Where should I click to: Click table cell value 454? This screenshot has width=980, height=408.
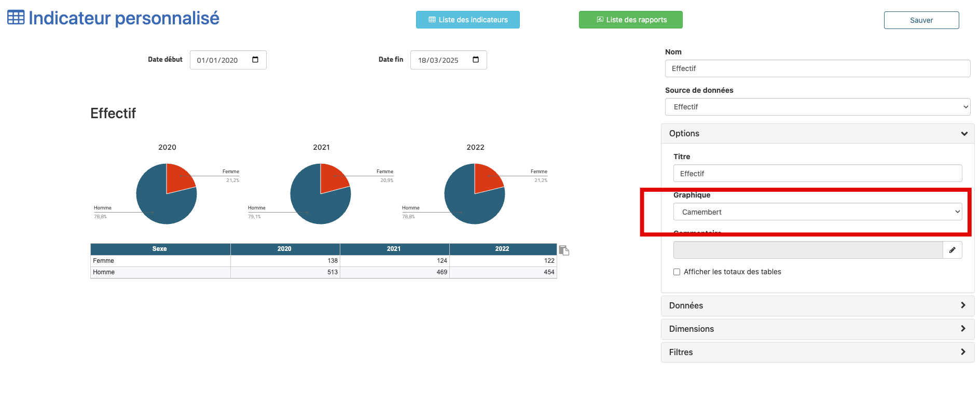tap(549, 272)
